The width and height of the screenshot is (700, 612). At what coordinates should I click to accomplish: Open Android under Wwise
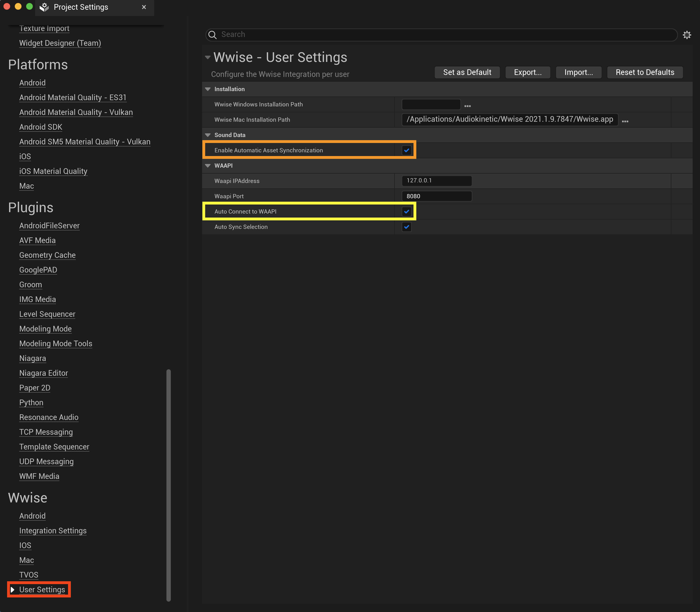(x=32, y=516)
